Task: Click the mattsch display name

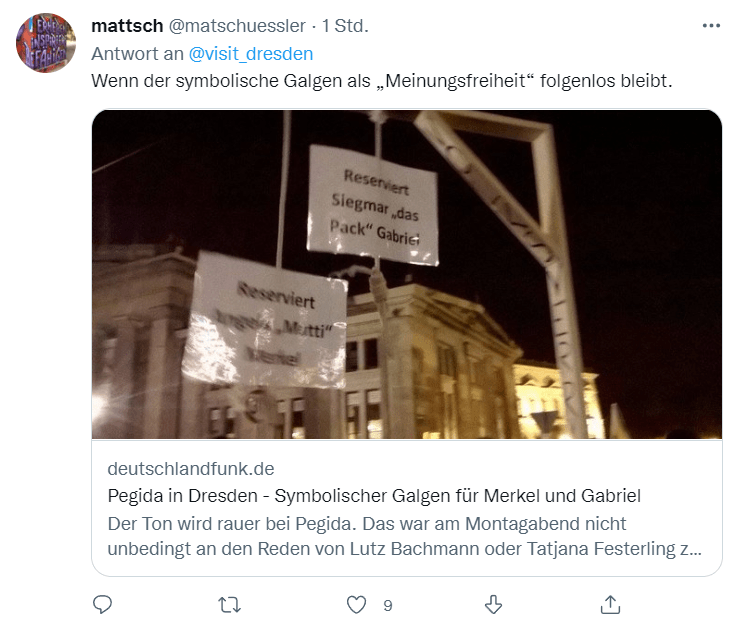Action: [x=127, y=26]
